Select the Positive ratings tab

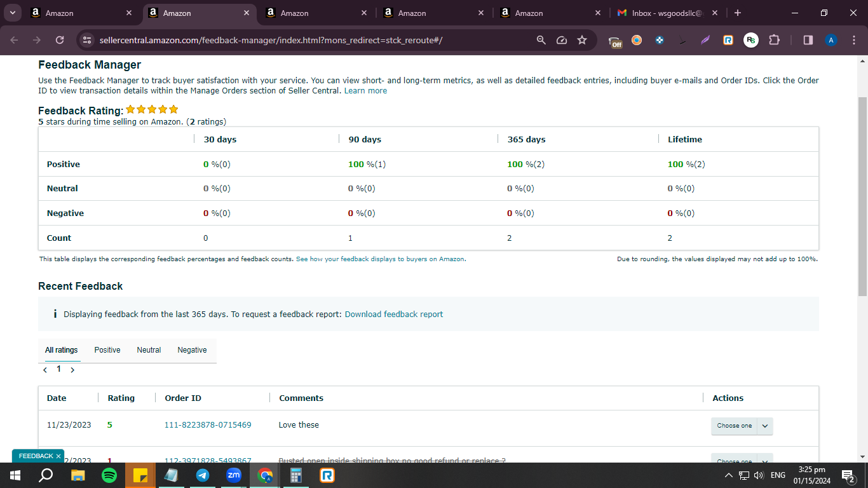[107, 350]
